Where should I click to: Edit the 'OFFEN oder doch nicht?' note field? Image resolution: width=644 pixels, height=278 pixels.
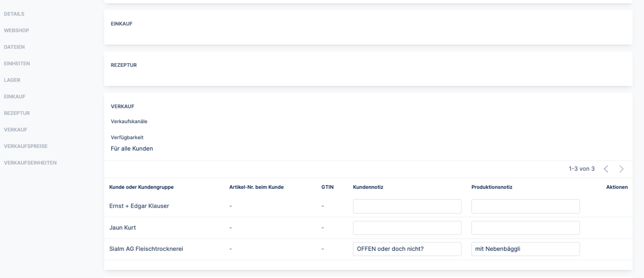click(x=407, y=249)
